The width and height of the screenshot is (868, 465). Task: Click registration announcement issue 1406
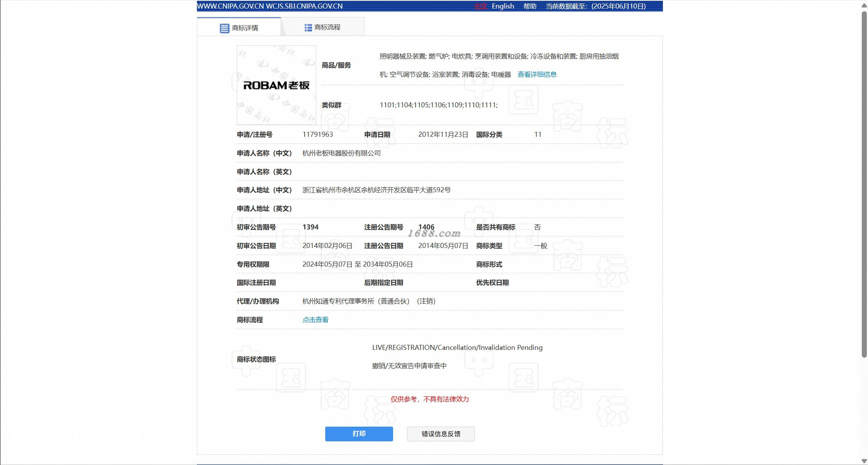426,227
